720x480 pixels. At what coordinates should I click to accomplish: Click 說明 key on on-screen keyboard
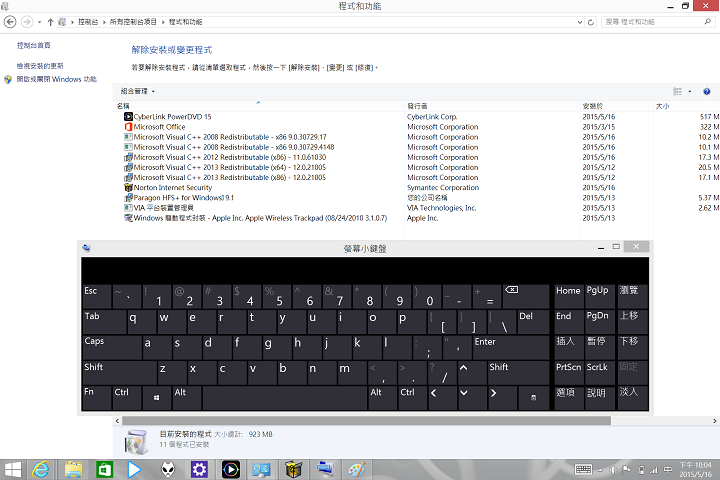600,398
